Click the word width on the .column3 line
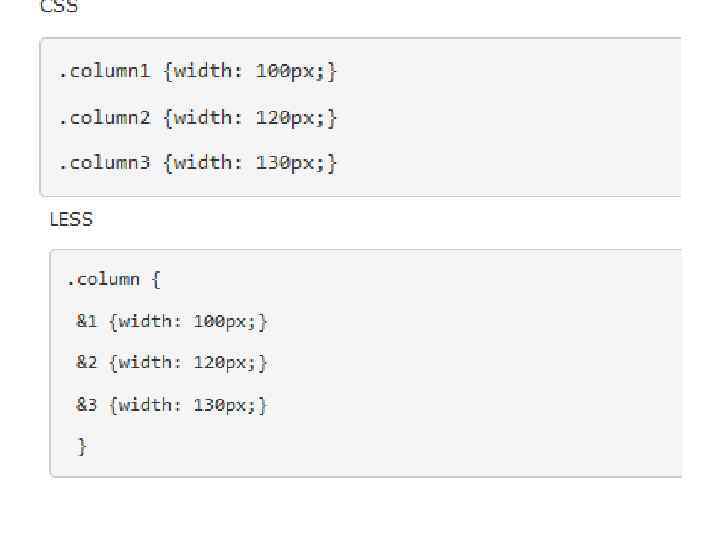720x540 pixels. click(x=203, y=163)
